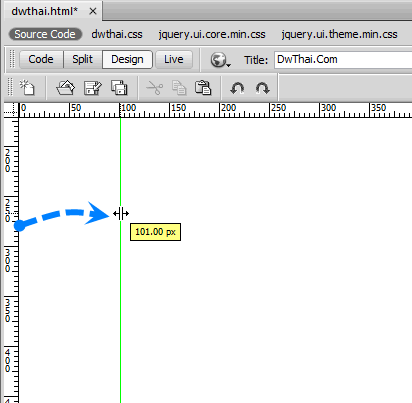Click the Copy icon
The width and height of the screenshot is (412, 403).
click(x=179, y=88)
